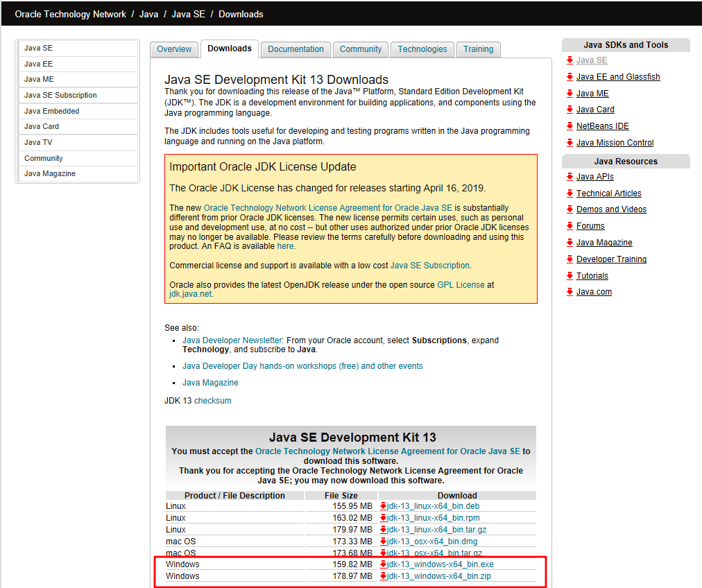Download jdk-13_linux-x64_bin.rpm file link
Image resolution: width=702 pixels, height=588 pixels.
pyautogui.click(x=434, y=518)
